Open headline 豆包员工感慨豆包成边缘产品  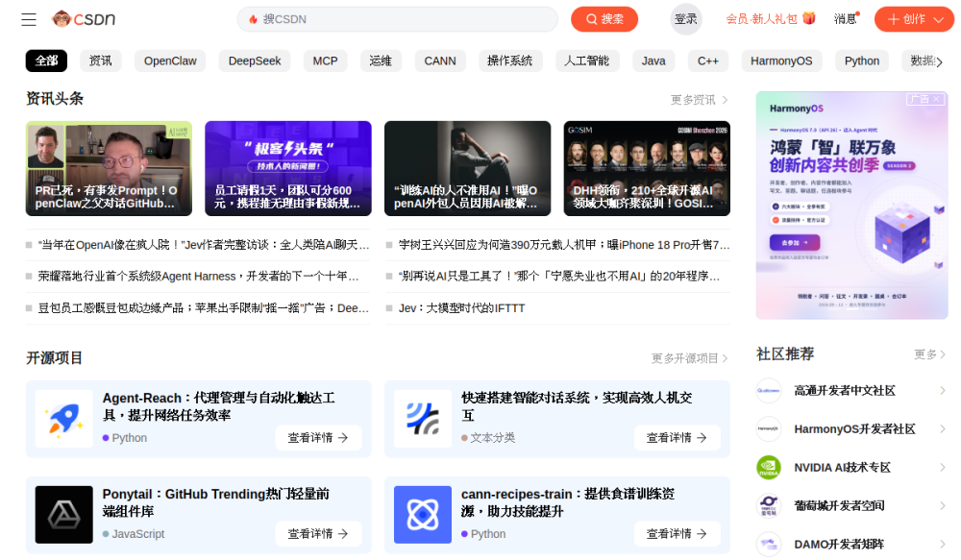click(204, 308)
